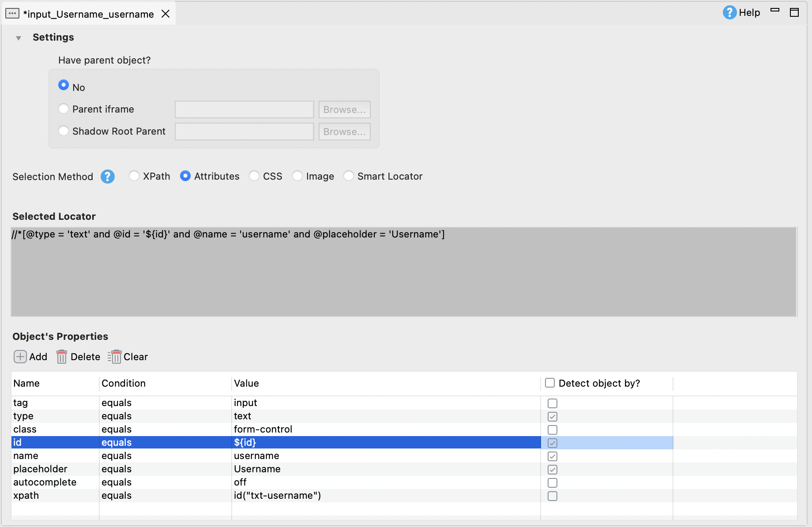Image resolution: width=812 pixels, height=527 pixels.
Task: Click the Add property plus icon
Action: click(20, 357)
